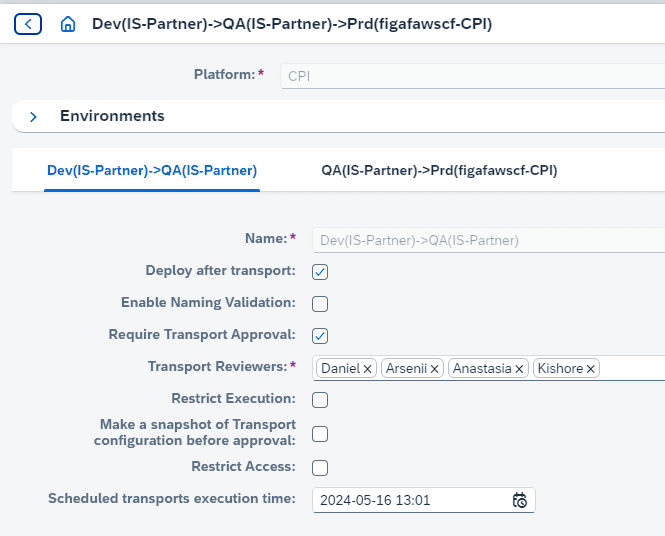Select the Daniel reviewer token

click(341, 368)
